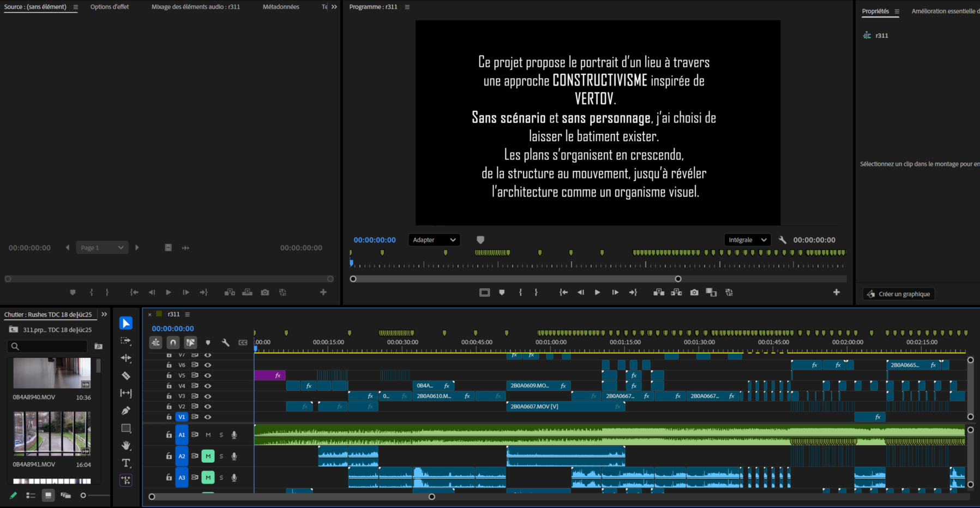Screen dimensions: 980x508
Task: Expand hidden panel tabs next to Chutier
Action: [104, 314]
